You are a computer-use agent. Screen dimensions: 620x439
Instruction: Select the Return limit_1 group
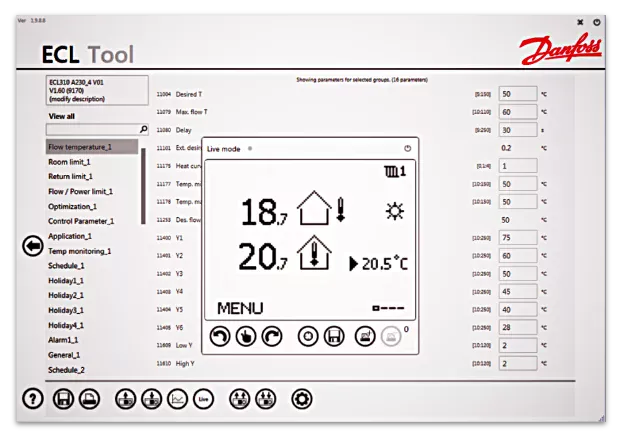point(70,176)
